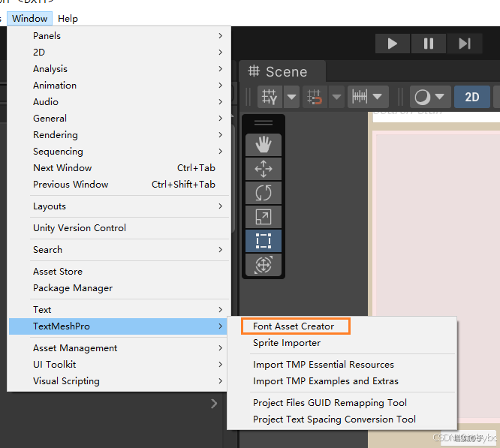Choose Previous Window menu item
The image size is (500, 448).
[119, 185]
